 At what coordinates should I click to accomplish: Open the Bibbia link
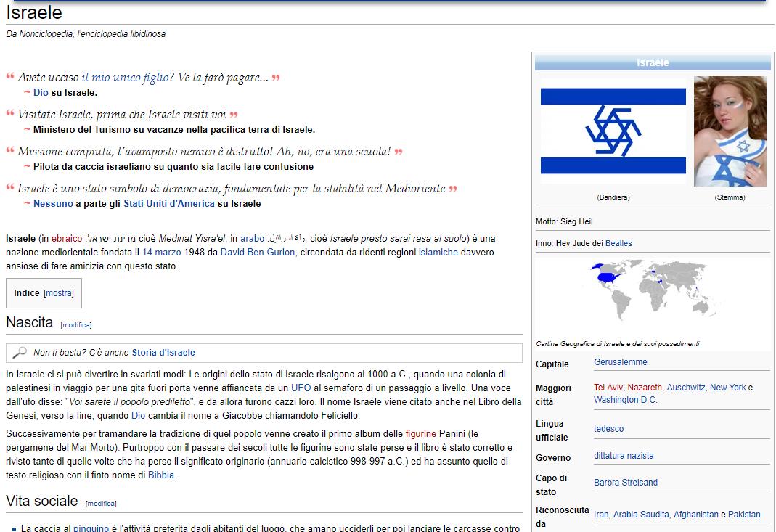(x=161, y=475)
